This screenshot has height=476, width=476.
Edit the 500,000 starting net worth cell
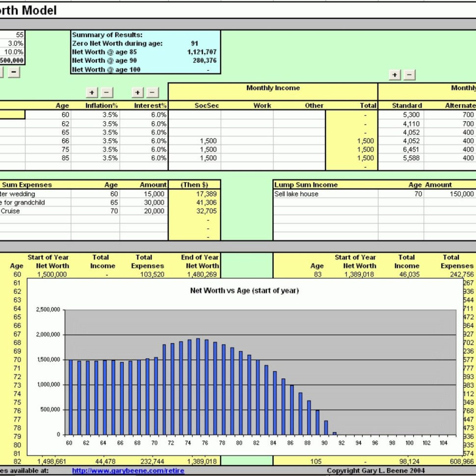coord(12,60)
